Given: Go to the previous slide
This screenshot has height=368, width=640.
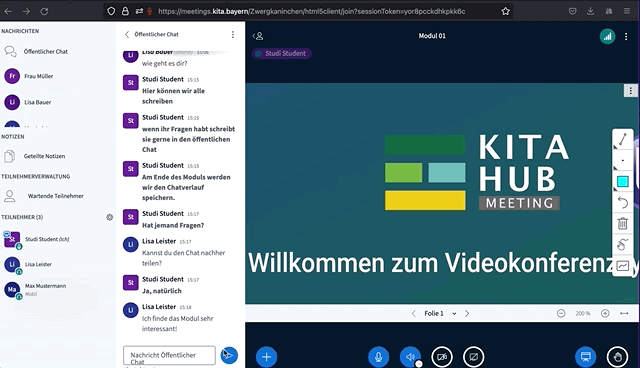Looking at the screenshot, I should pyautogui.click(x=413, y=313).
